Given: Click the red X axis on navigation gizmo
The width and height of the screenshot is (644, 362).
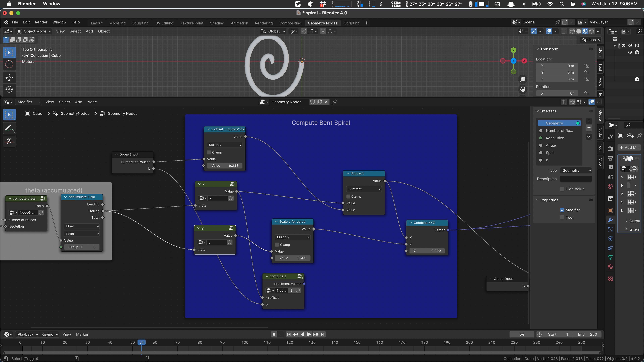Looking at the screenshot, I should [x=524, y=61].
